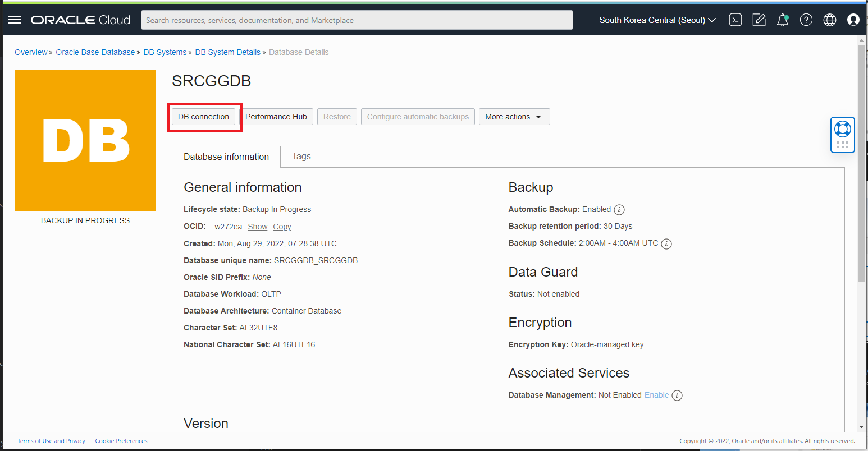Image resolution: width=868 pixels, height=451 pixels.
Task: Click the disabled Restore button
Action: (337, 117)
